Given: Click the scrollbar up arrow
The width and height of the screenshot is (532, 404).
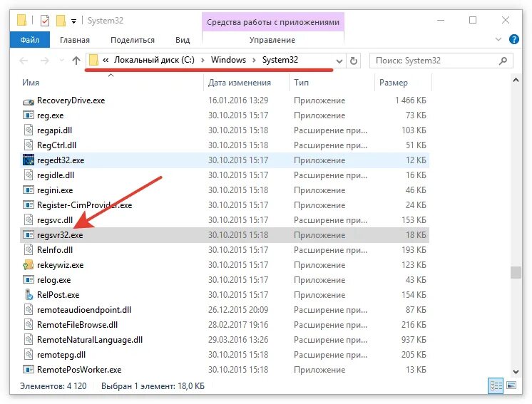Looking at the screenshot, I should click(516, 81).
